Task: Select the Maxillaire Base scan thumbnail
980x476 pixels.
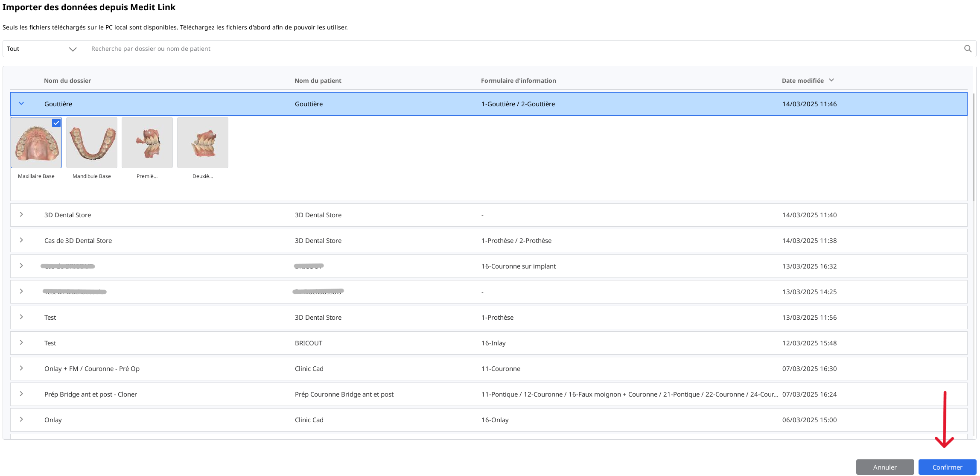Action: (x=36, y=145)
